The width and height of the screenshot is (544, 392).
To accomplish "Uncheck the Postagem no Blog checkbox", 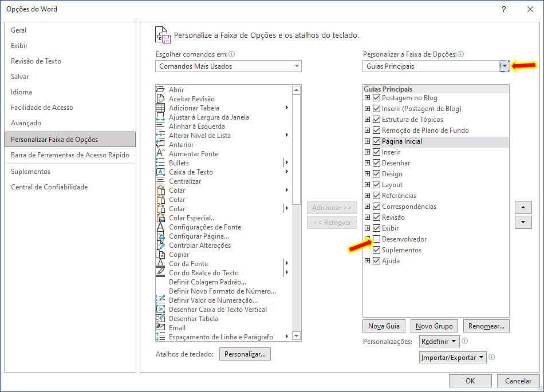I will point(376,98).
